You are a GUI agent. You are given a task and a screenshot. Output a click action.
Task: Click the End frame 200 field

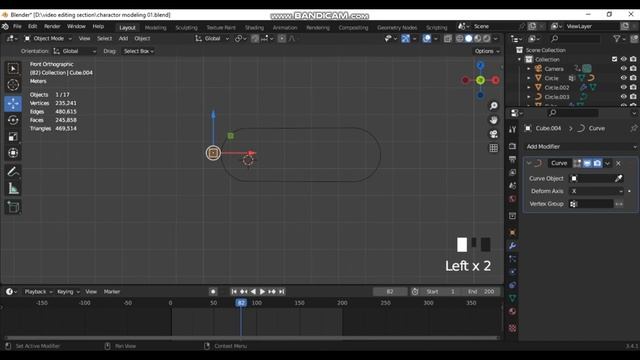pyautogui.click(x=482, y=291)
